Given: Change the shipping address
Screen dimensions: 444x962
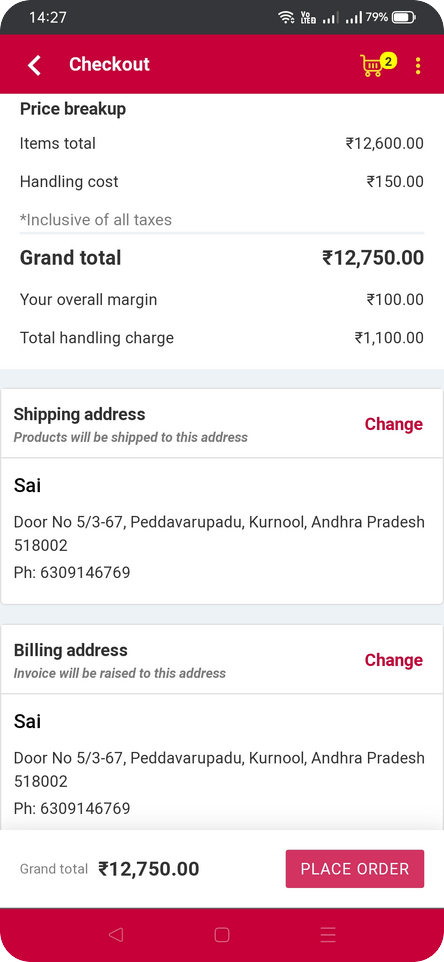Looking at the screenshot, I should [394, 424].
